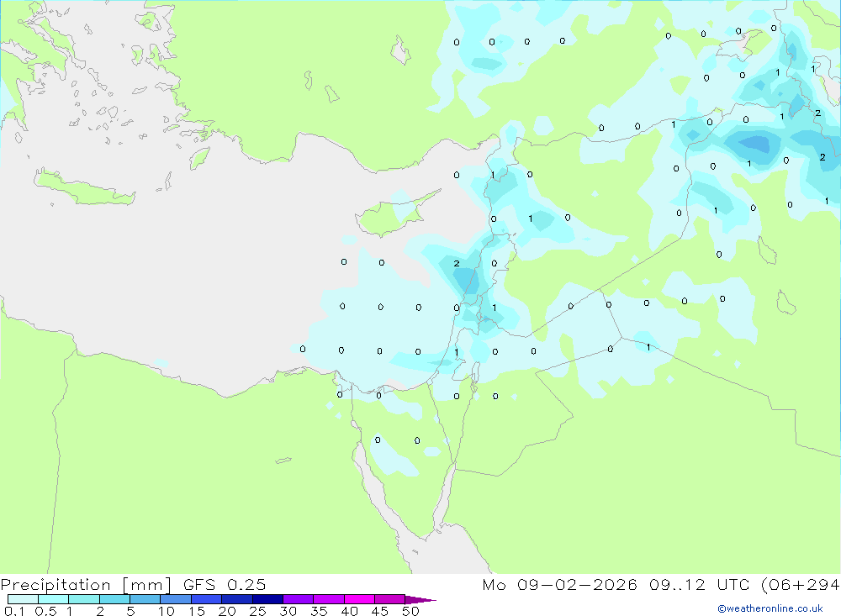The image size is (841, 616).
Task: Click the legend label '35'
Action: coord(319,611)
